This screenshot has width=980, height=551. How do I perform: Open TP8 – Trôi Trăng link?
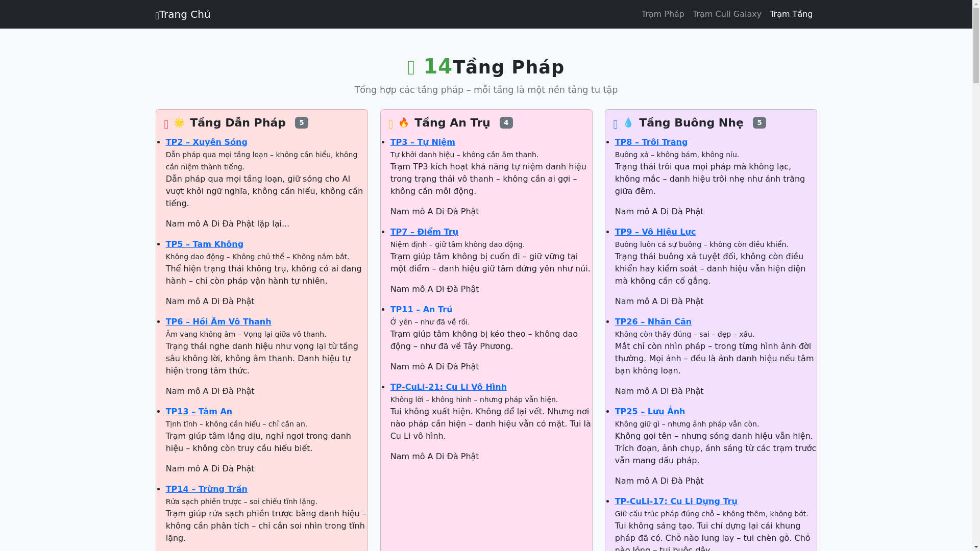click(651, 142)
